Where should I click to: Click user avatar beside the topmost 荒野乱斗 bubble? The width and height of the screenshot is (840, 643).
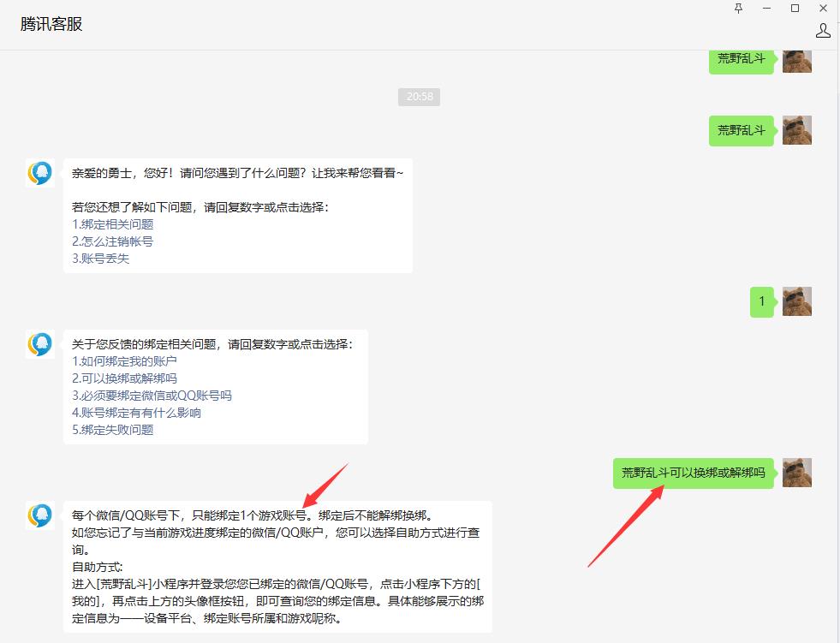tap(796, 61)
